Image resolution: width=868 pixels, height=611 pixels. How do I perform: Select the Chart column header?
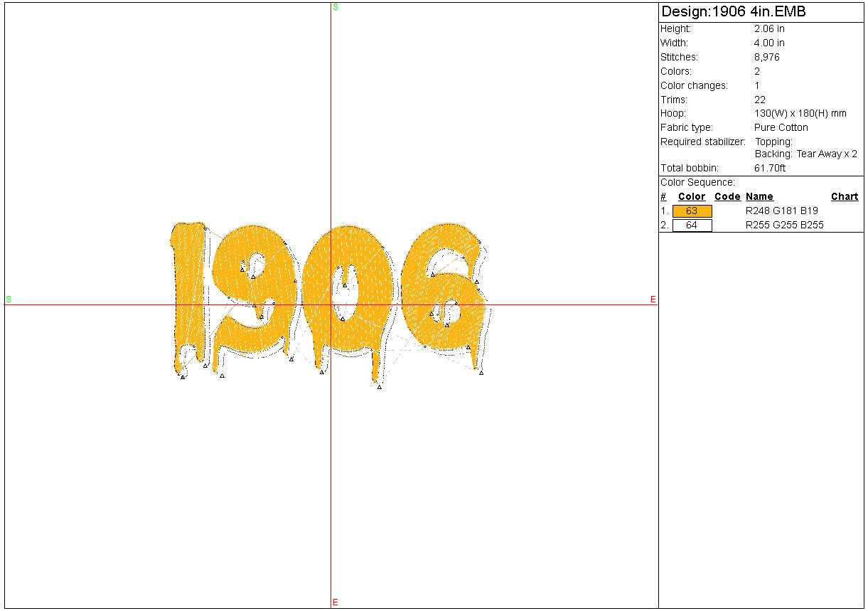845,197
